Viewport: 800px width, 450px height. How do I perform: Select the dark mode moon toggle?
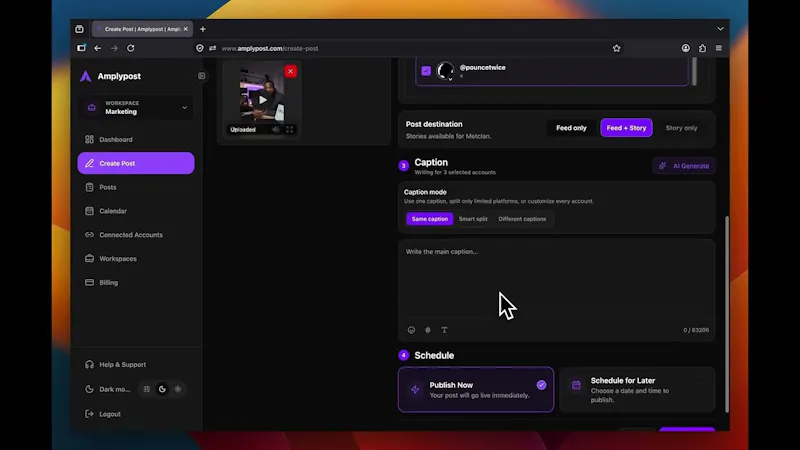(162, 389)
